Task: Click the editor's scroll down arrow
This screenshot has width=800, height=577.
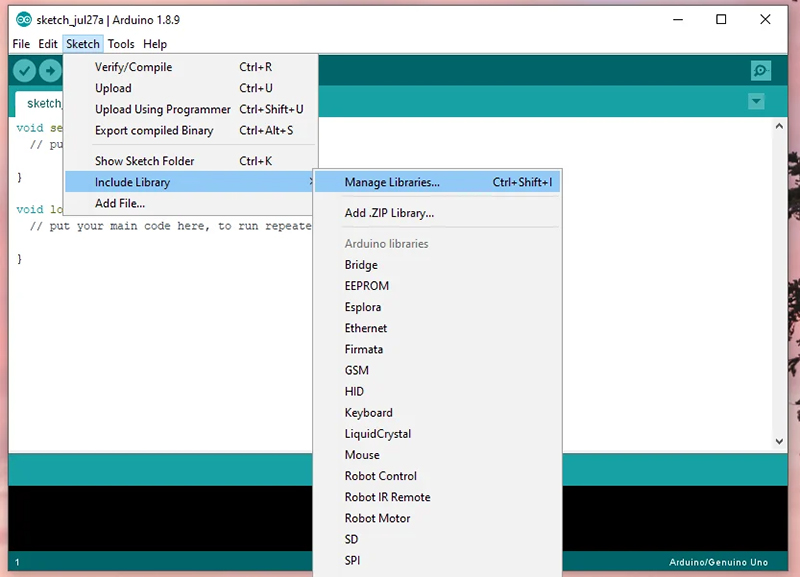Action: tap(780, 440)
